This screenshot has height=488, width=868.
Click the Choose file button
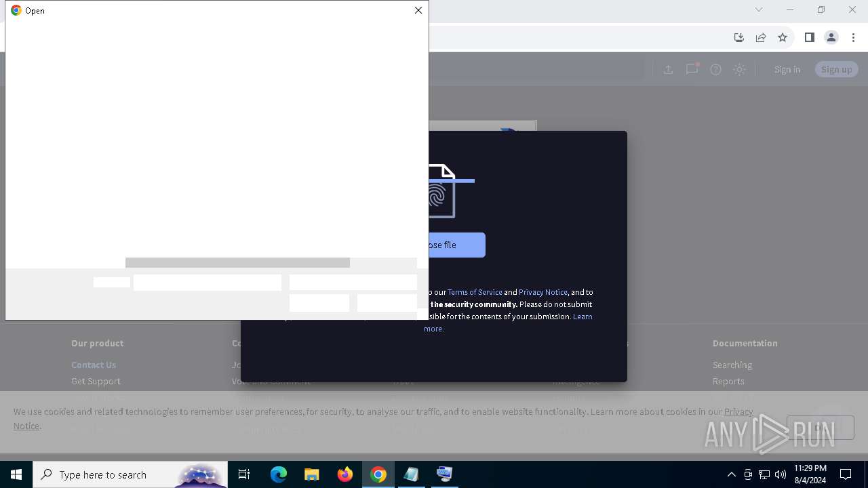tap(456, 245)
